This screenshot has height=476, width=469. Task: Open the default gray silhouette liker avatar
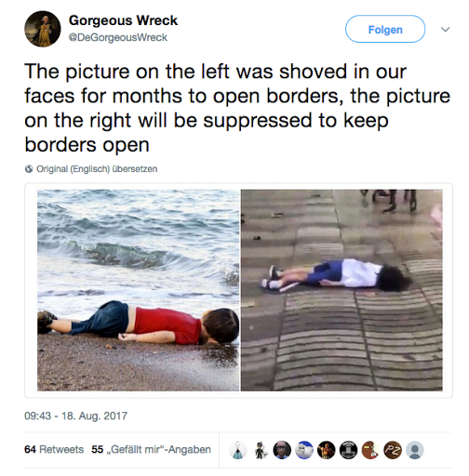(415, 450)
